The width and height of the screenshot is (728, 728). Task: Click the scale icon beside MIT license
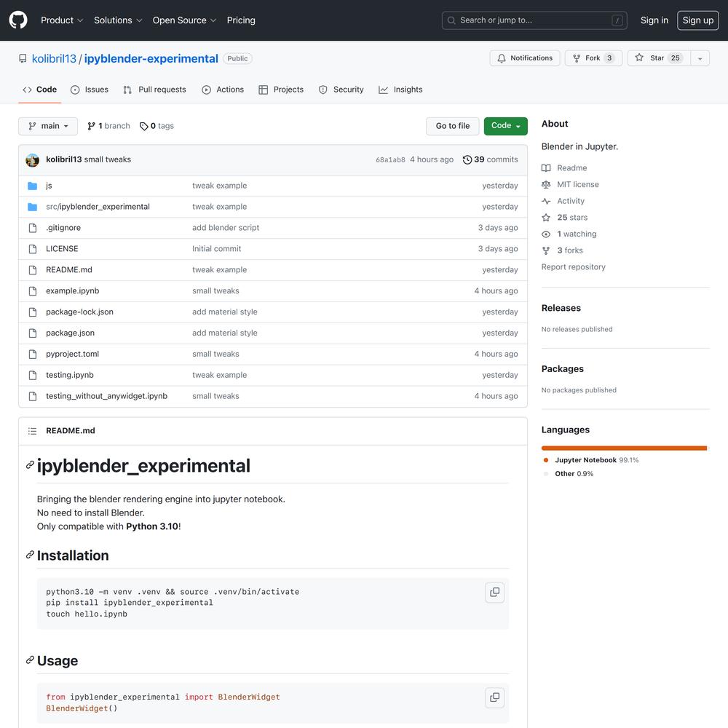click(546, 185)
